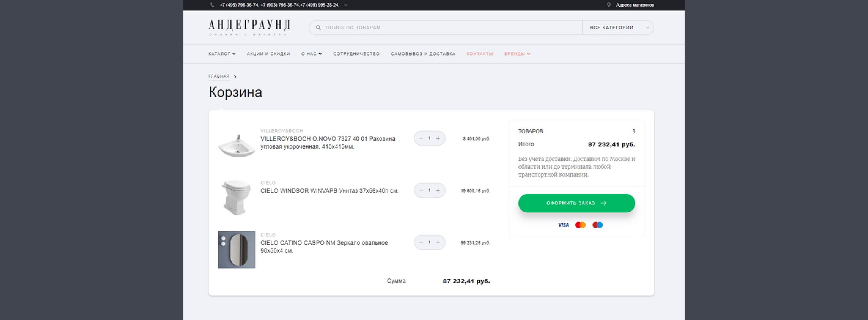Click the price 19 600,16 руб.
Viewport: 868px width, 320px height.
475,191
